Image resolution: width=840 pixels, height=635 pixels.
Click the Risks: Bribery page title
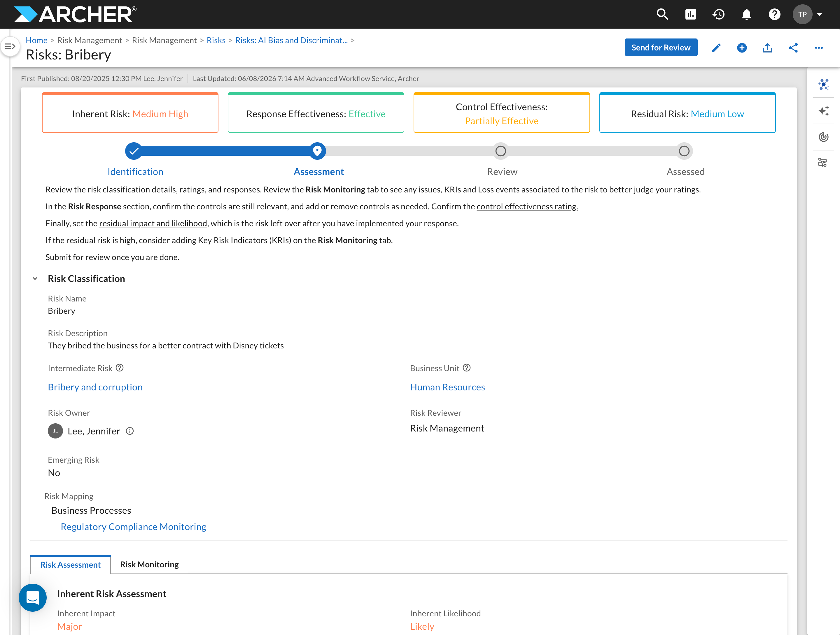coord(68,55)
